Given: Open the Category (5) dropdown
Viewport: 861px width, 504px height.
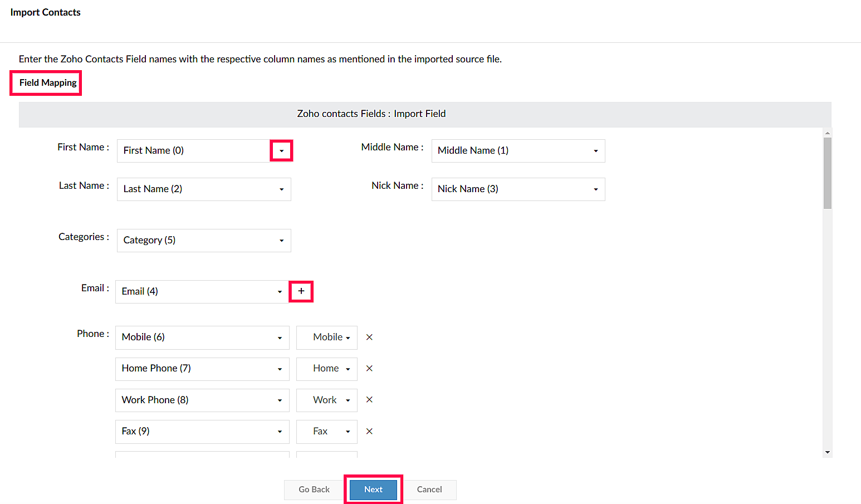Looking at the screenshot, I should [x=204, y=241].
